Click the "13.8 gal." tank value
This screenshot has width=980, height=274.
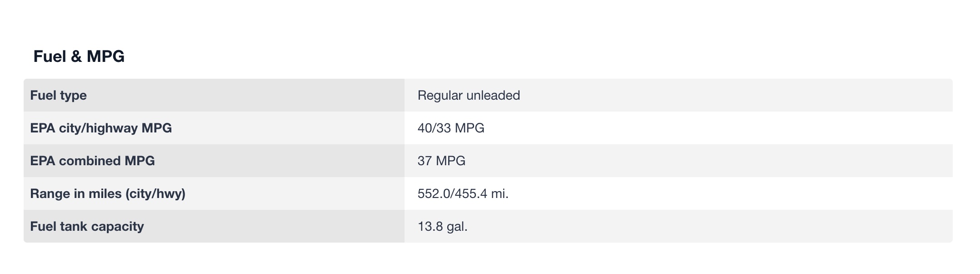[x=442, y=227]
